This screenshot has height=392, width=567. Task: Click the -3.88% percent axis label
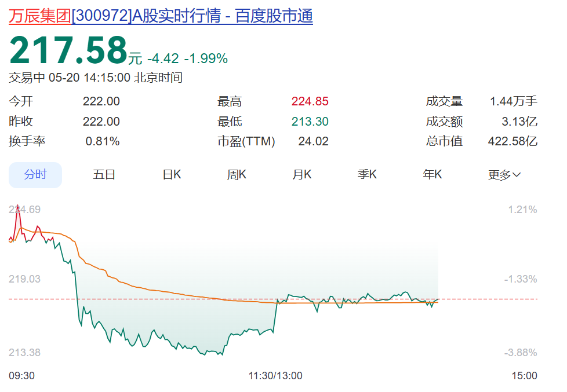tap(521, 353)
